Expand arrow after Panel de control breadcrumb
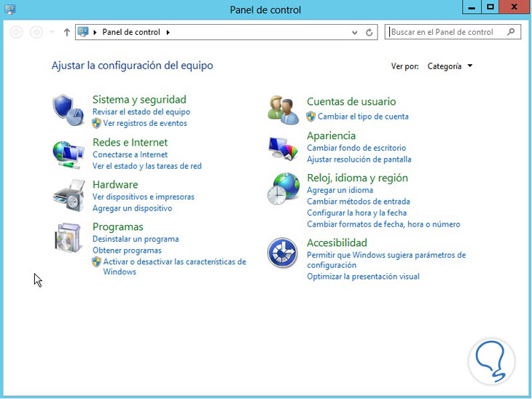532x399 pixels. [x=168, y=32]
